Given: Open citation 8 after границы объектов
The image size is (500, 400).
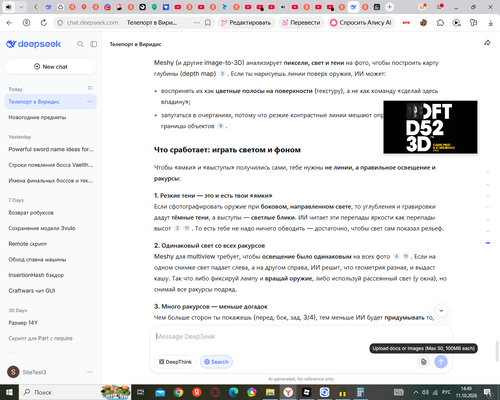Looking at the screenshot, I should (221, 126).
